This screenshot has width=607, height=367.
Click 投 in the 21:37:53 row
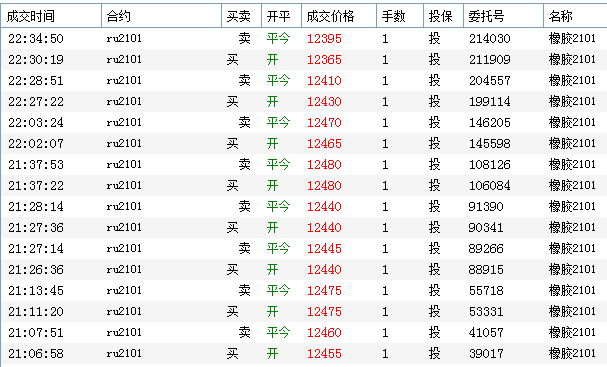click(x=434, y=165)
